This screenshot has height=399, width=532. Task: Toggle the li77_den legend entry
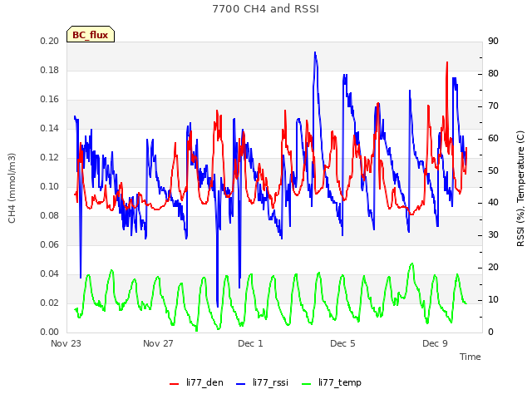tap(196, 382)
